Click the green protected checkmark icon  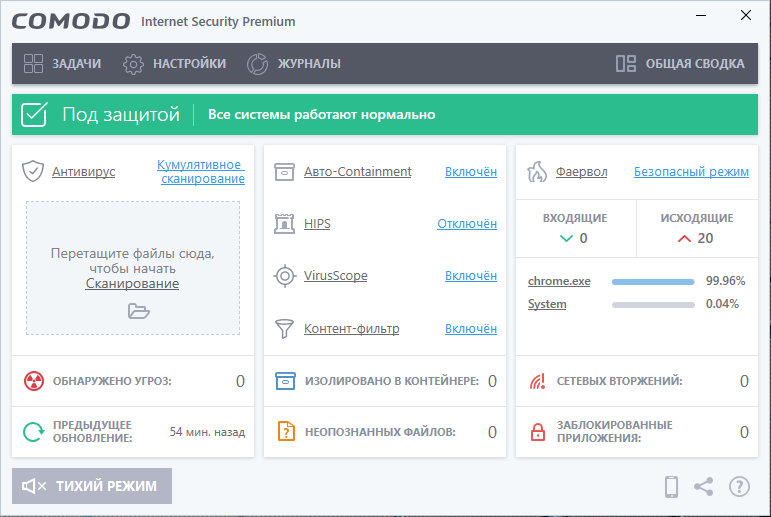pyautogui.click(x=34, y=115)
